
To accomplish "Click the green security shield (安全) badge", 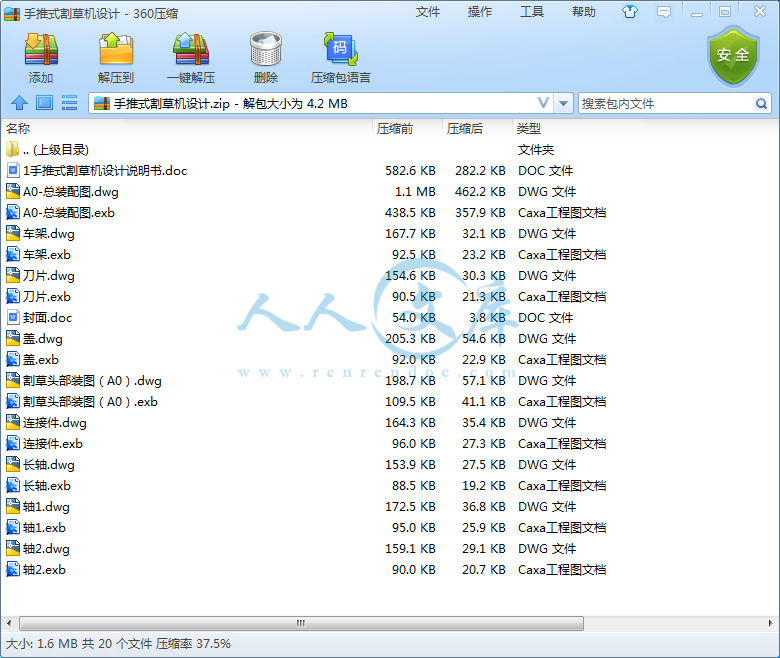I will coord(733,56).
